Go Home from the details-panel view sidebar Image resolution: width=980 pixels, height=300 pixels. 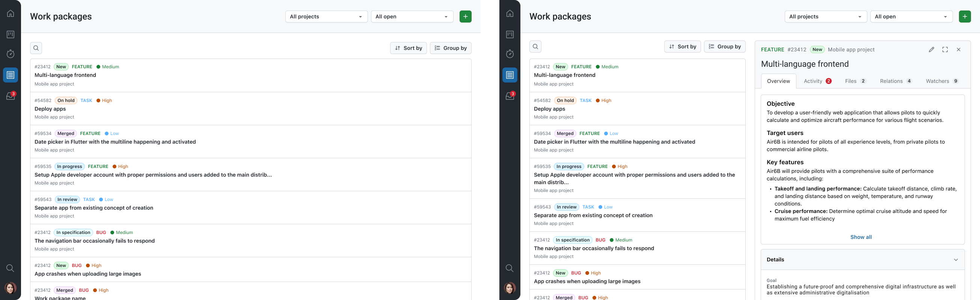coord(510,13)
